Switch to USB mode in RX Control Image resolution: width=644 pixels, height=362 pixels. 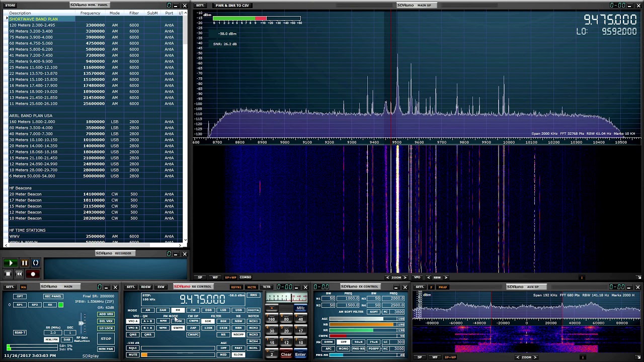tap(238, 310)
